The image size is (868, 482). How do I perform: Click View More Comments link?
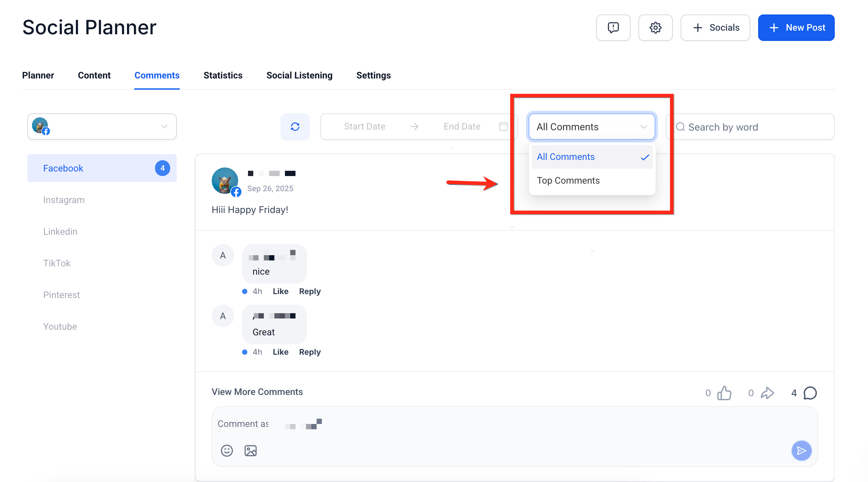click(x=257, y=392)
